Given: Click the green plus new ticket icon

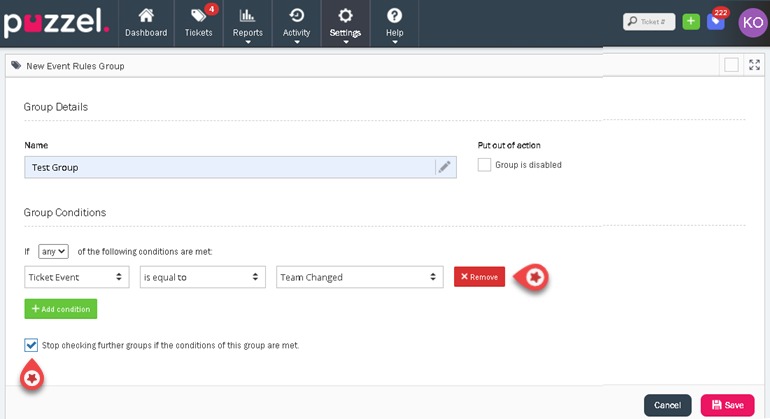Looking at the screenshot, I should (x=691, y=21).
